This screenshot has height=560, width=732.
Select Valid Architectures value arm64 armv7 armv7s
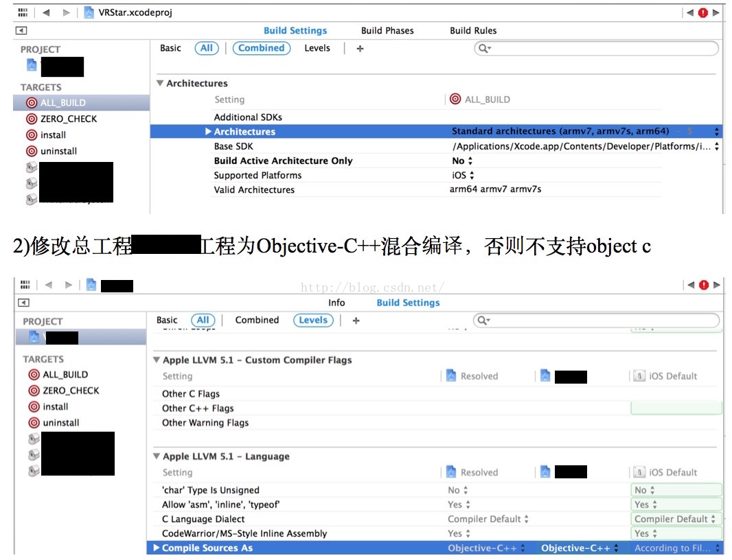(x=495, y=189)
